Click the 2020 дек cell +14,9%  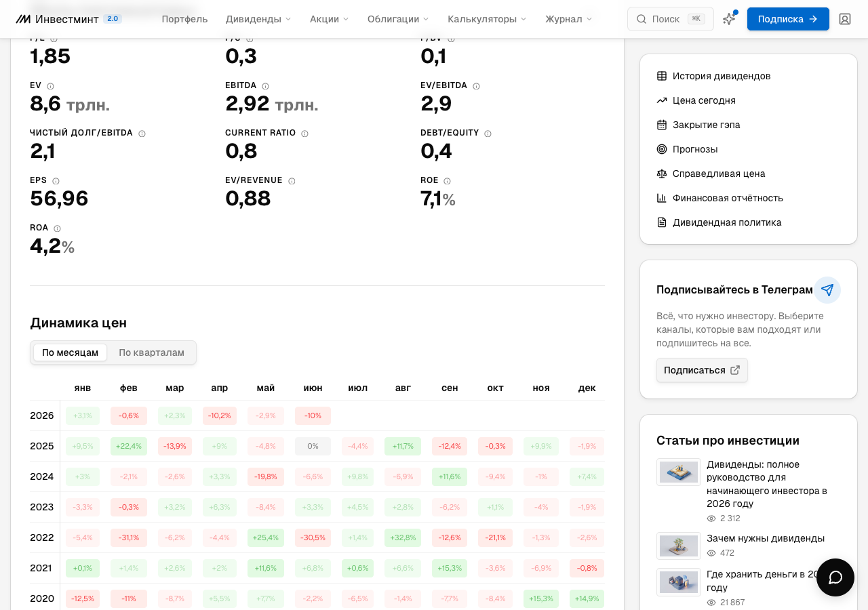click(587, 598)
